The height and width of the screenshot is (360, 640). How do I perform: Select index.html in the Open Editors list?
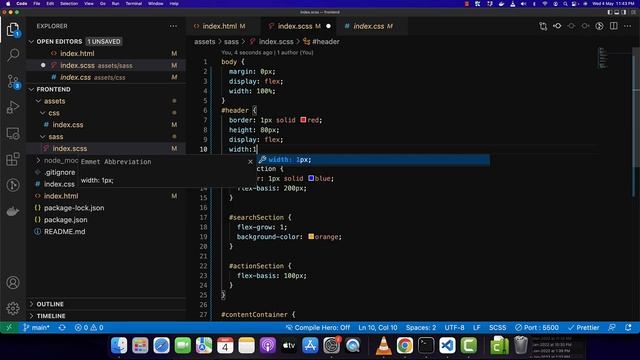coord(77,53)
